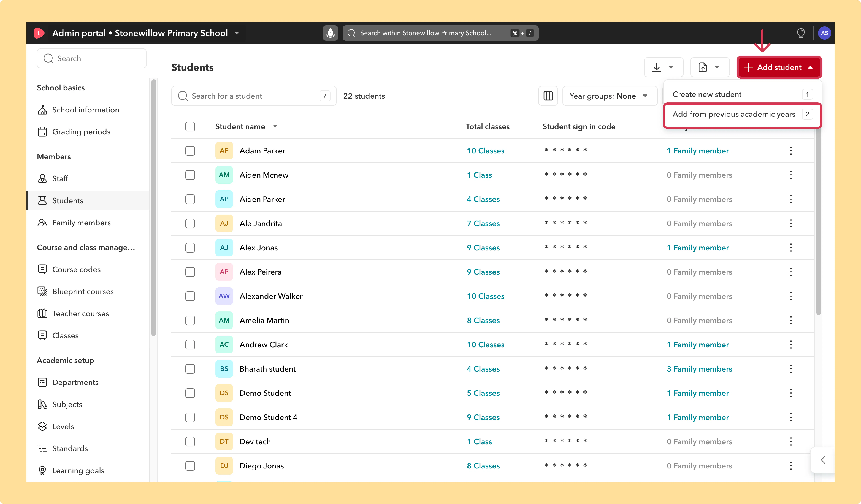Check the box for Aiden Mcnew
Screen dimensions: 861x504
190,175
